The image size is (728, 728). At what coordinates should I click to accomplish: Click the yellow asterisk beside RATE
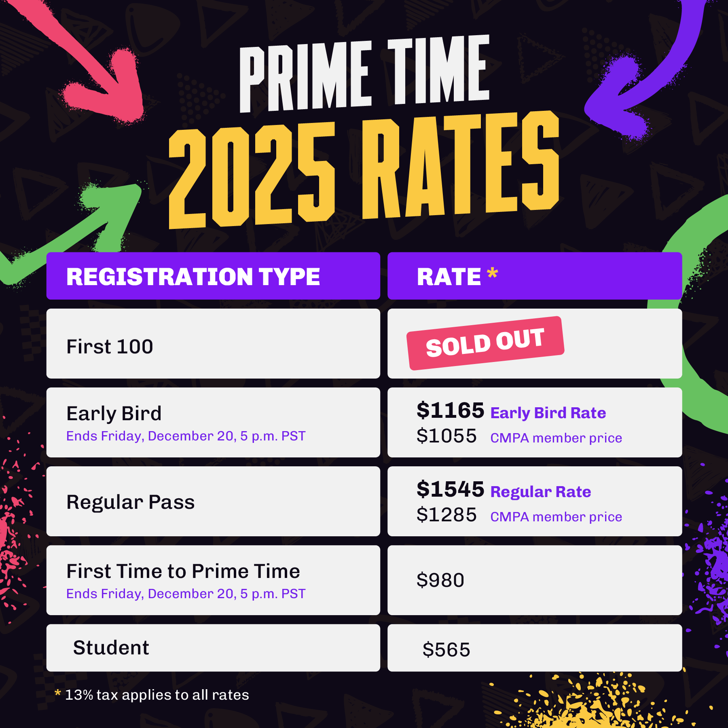pos(492,273)
